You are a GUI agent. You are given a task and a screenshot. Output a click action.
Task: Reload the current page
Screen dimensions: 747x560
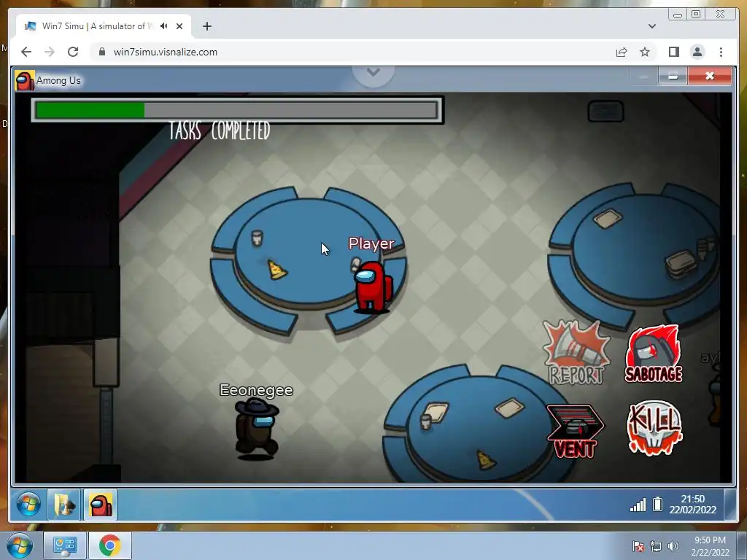pos(73,52)
